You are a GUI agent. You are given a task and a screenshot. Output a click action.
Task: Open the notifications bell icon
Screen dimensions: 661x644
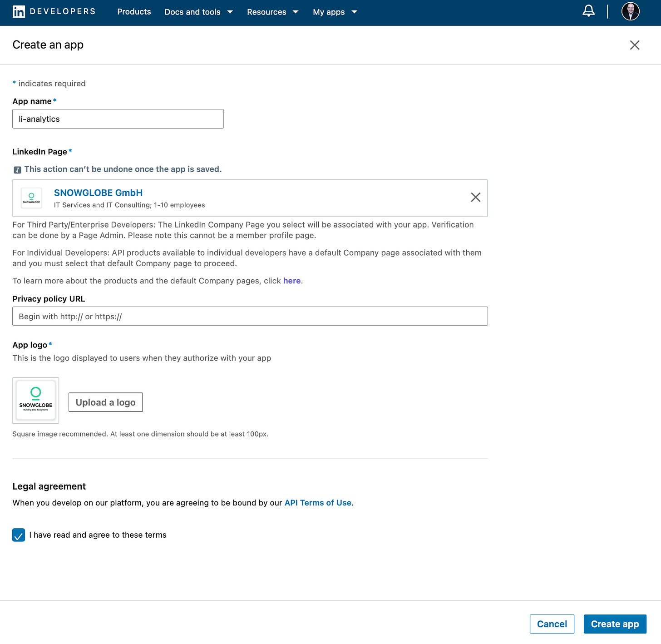pyautogui.click(x=588, y=11)
